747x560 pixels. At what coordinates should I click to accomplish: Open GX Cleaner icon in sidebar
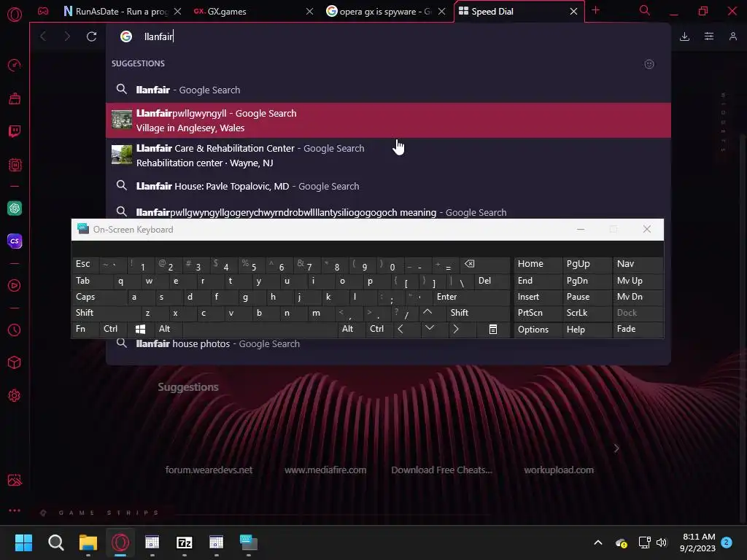[x=15, y=98]
